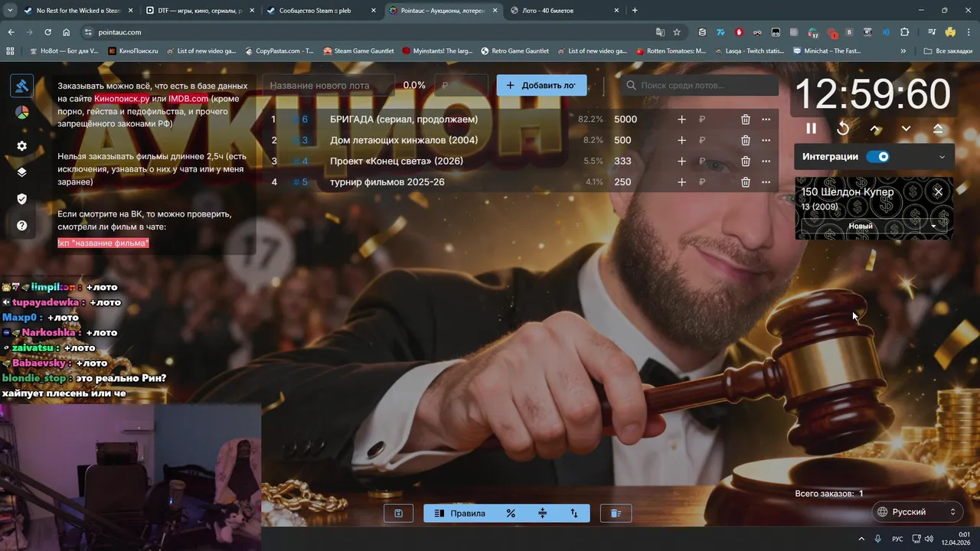Open the settings gear in the sidebar
Viewport: 980px width, 551px height.
tap(21, 146)
